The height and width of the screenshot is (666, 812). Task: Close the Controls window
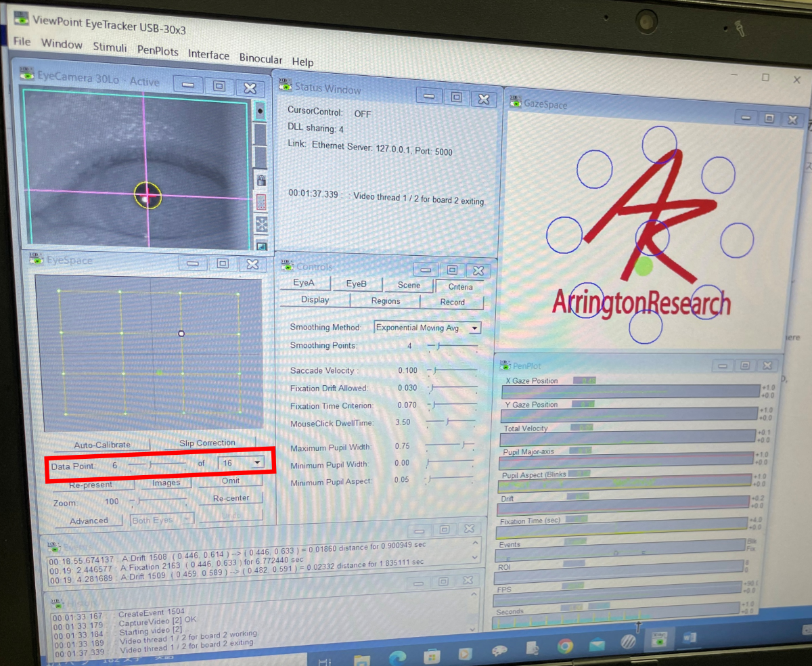[x=478, y=271]
